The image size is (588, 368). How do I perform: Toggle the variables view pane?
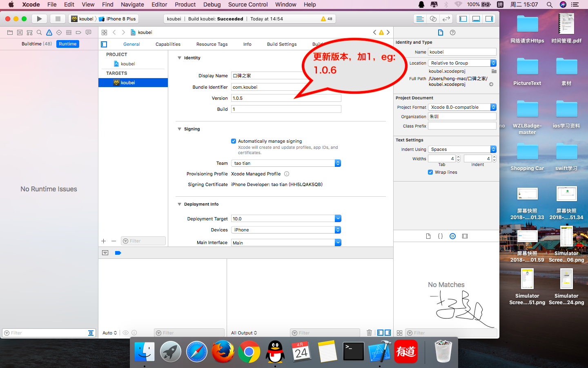[381, 333]
